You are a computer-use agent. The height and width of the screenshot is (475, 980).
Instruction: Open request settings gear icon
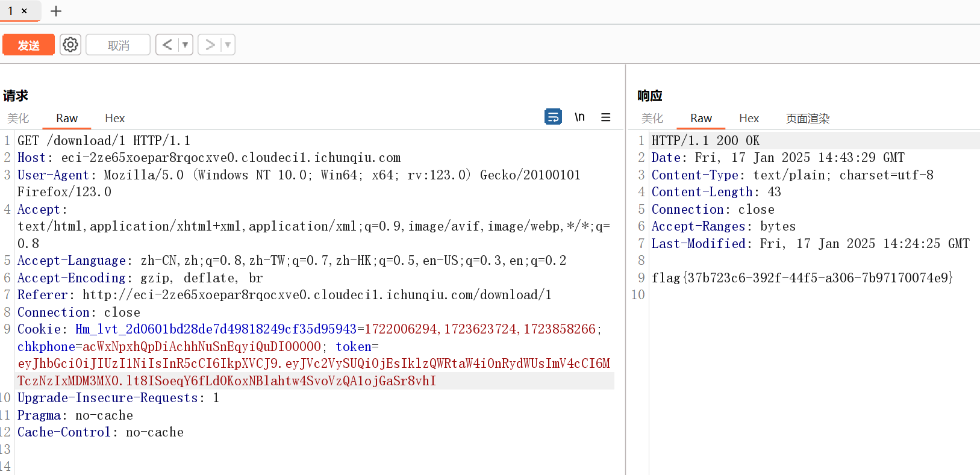click(70, 45)
